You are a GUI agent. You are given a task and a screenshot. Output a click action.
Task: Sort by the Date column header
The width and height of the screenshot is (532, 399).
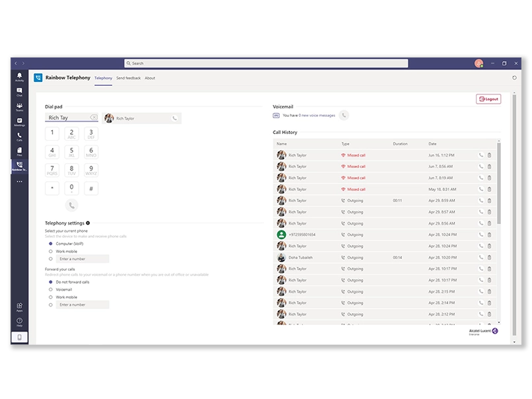click(x=432, y=143)
